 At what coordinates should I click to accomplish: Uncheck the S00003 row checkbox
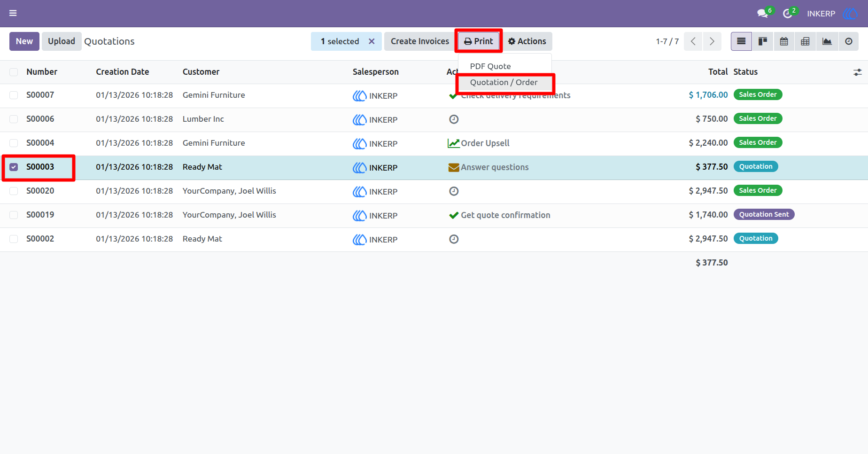pos(14,167)
